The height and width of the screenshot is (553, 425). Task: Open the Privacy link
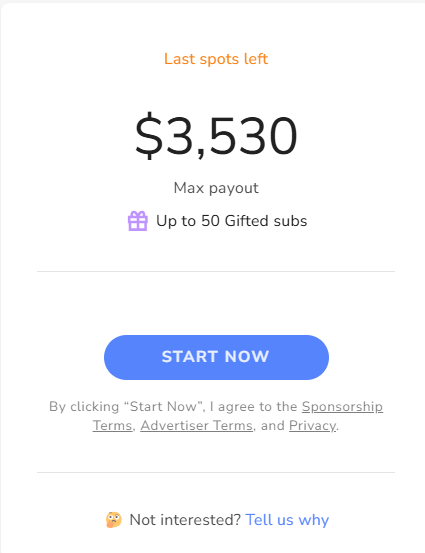(x=312, y=426)
